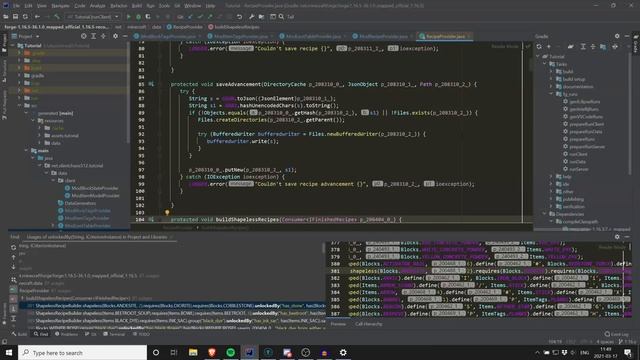Expand the gradle folder in Project tree
The width and height of the screenshot is (640, 360).
click(x=19, y=76)
